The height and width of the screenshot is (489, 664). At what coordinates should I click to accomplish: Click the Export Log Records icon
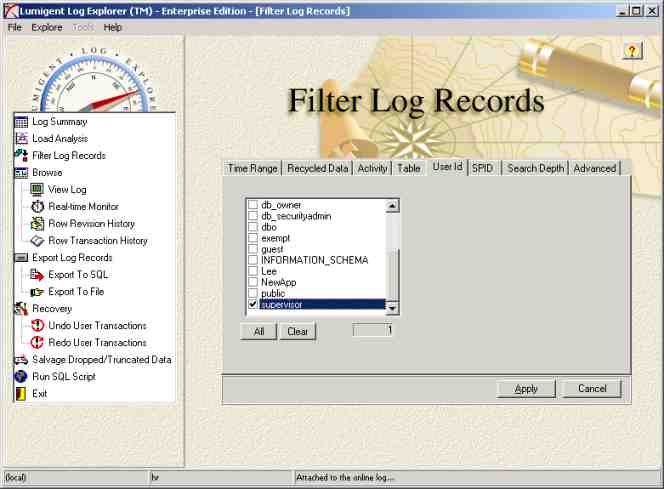21,257
